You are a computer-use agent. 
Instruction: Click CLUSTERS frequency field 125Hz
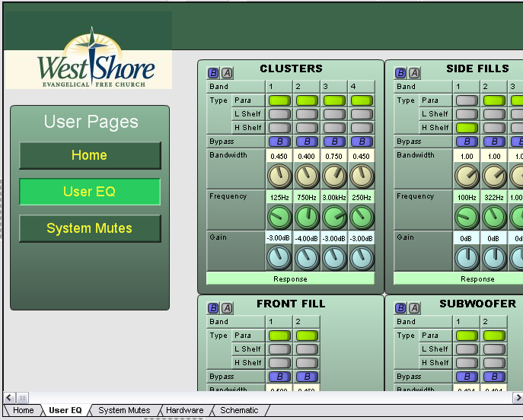(x=279, y=197)
